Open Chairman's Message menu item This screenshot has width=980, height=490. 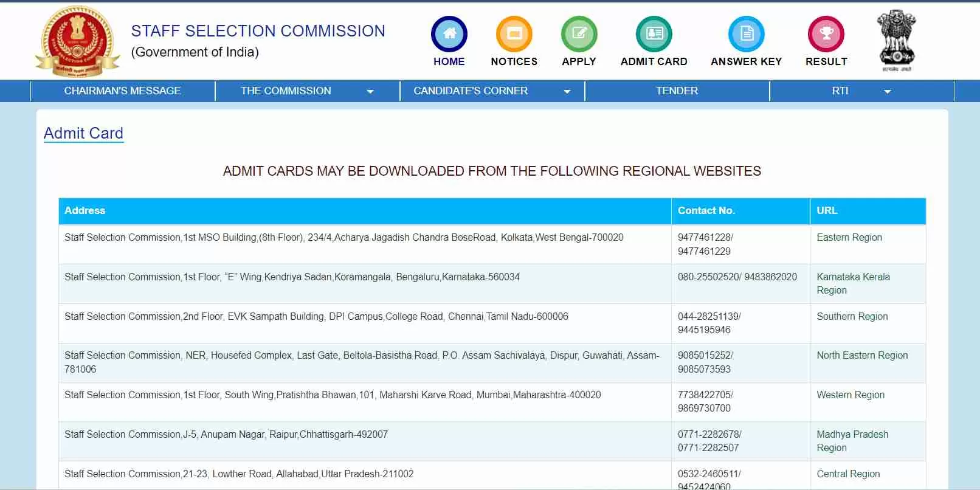coord(123,91)
